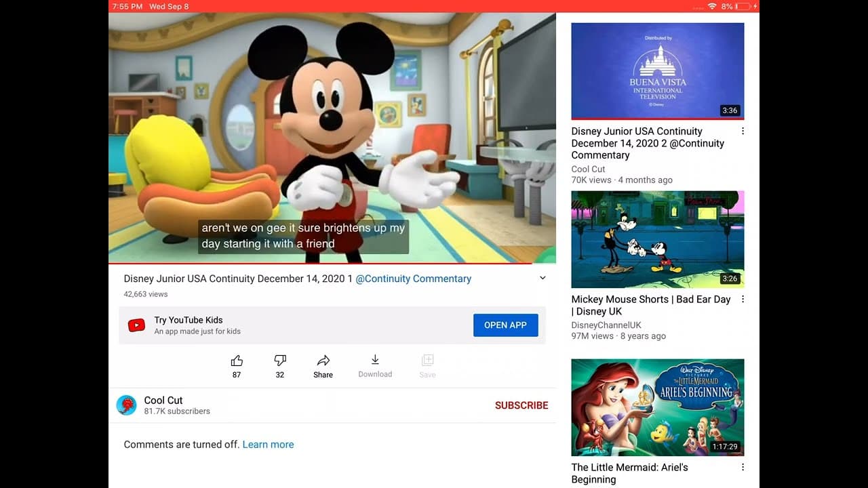Expand the video description chevron
The height and width of the screenshot is (488, 868).
542,278
